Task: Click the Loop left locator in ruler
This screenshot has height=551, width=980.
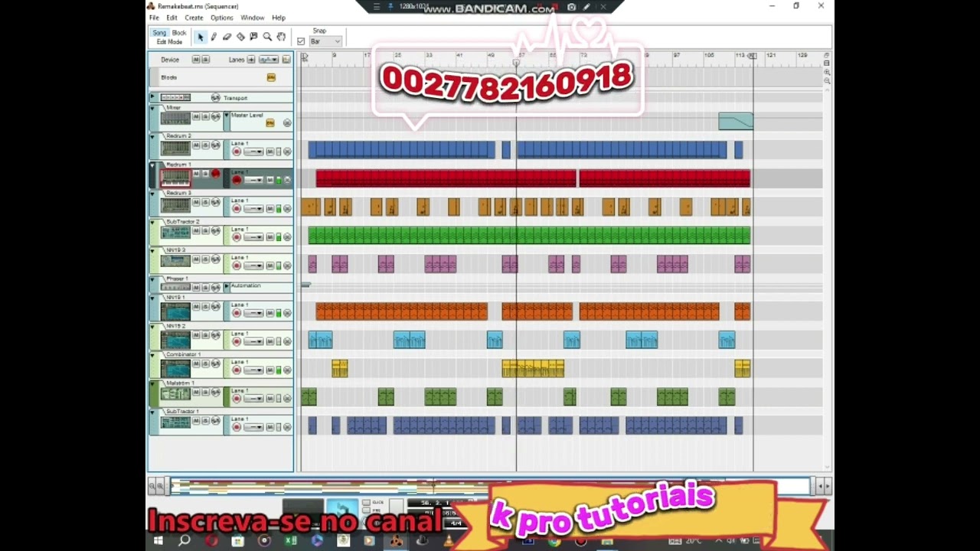Action: pos(305,57)
